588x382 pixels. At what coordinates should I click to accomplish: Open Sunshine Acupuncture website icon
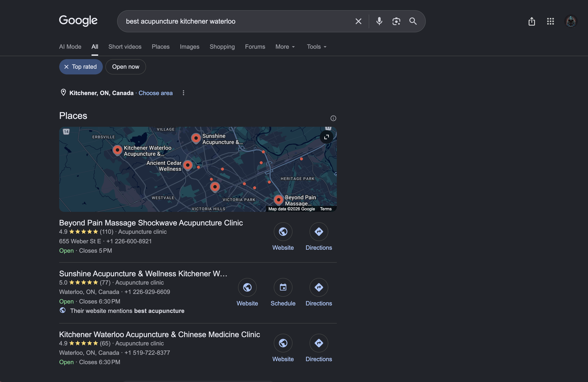pyautogui.click(x=247, y=287)
